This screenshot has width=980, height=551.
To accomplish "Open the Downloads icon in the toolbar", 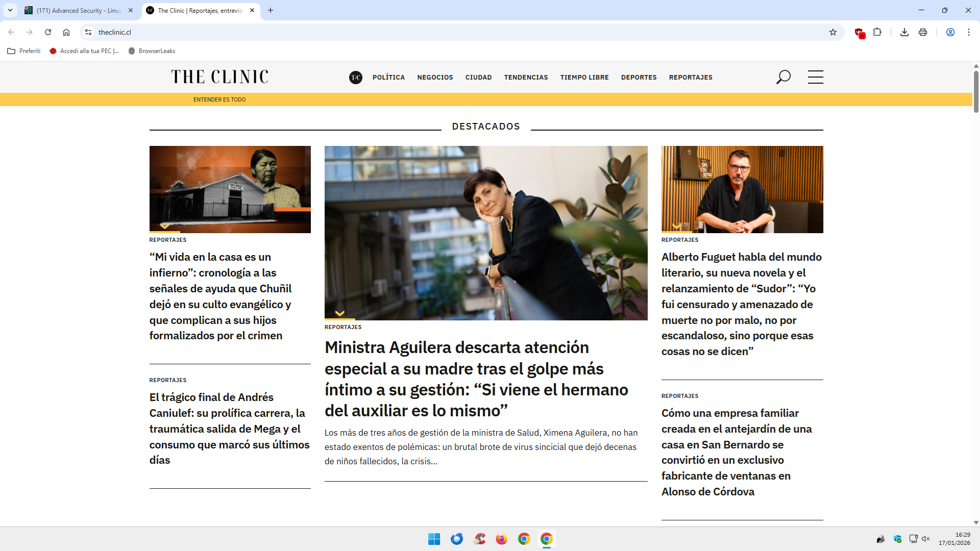I will click(x=904, y=32).
